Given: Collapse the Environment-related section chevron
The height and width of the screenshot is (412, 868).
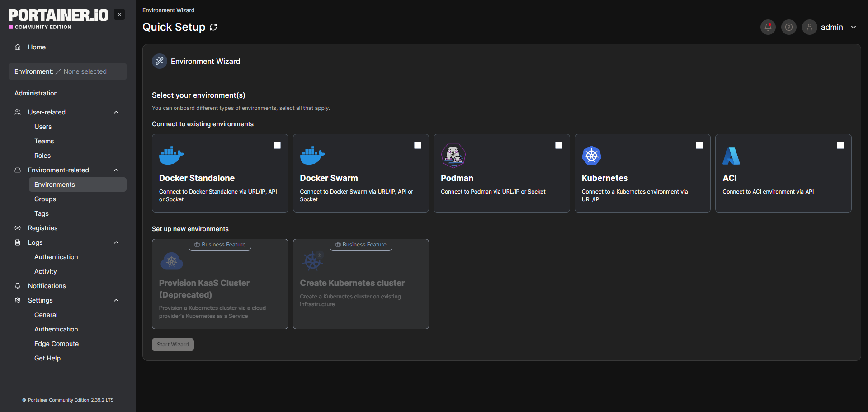Looking at the screenshot, I should [116, 170].
